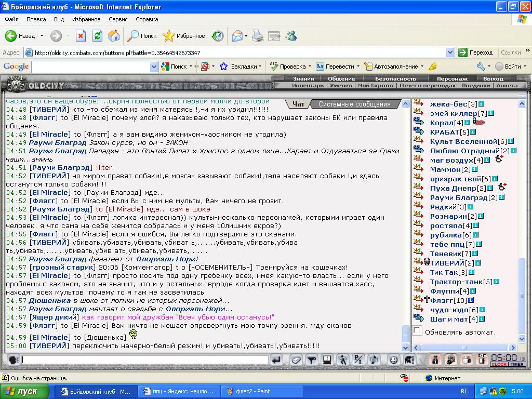The width and height of the screenshot is (532, 399).
Task: Click the private message arrow beside Шаг и мат
Action: click(x=419, y=318)
